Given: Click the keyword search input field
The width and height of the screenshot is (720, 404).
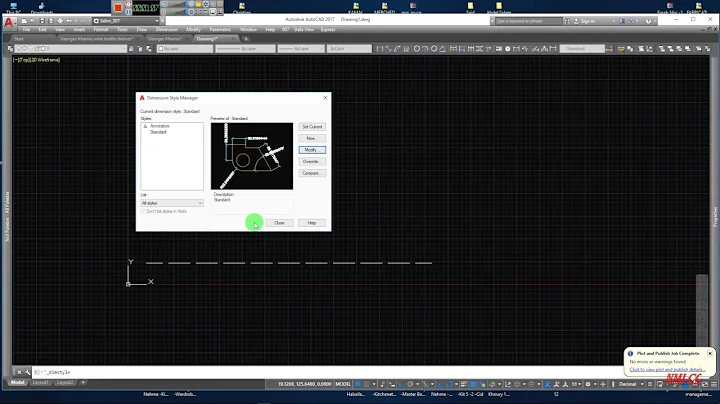Looking at the screenshot, I should click(x=528, y=21).
